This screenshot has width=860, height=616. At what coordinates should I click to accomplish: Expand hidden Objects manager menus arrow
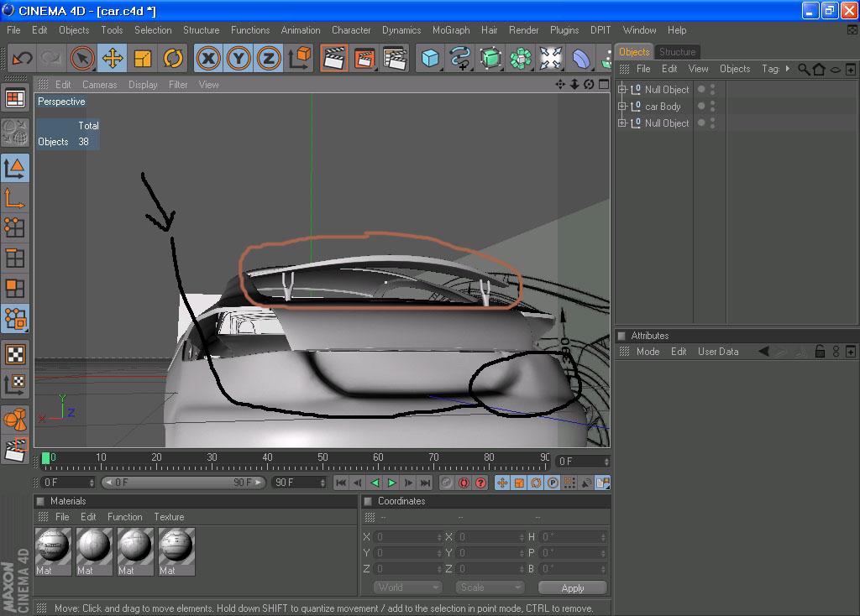(x=788, y=69)
